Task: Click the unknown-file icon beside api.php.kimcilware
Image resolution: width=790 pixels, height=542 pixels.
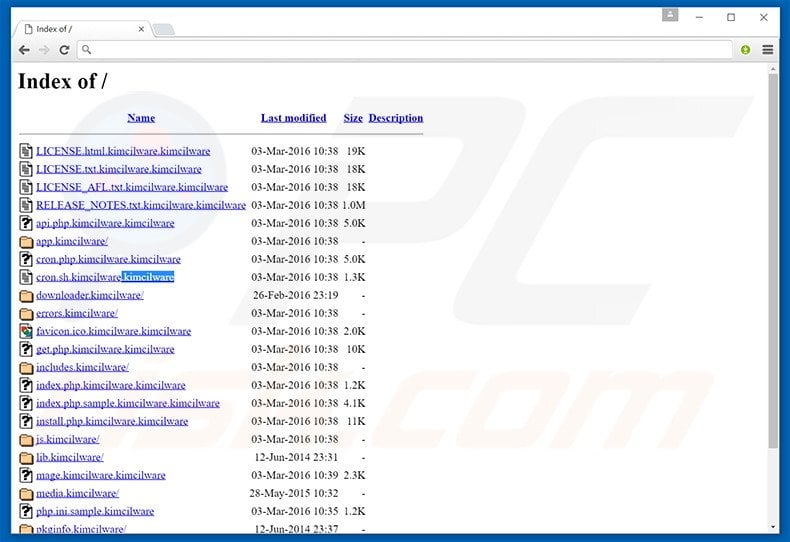Action: pos(26,223)
